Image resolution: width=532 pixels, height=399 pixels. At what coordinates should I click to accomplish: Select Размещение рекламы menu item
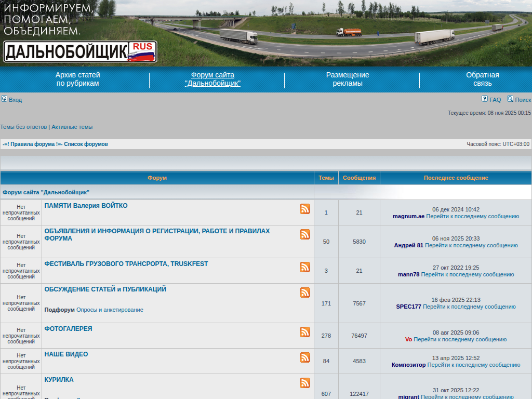tap(348, 79)
